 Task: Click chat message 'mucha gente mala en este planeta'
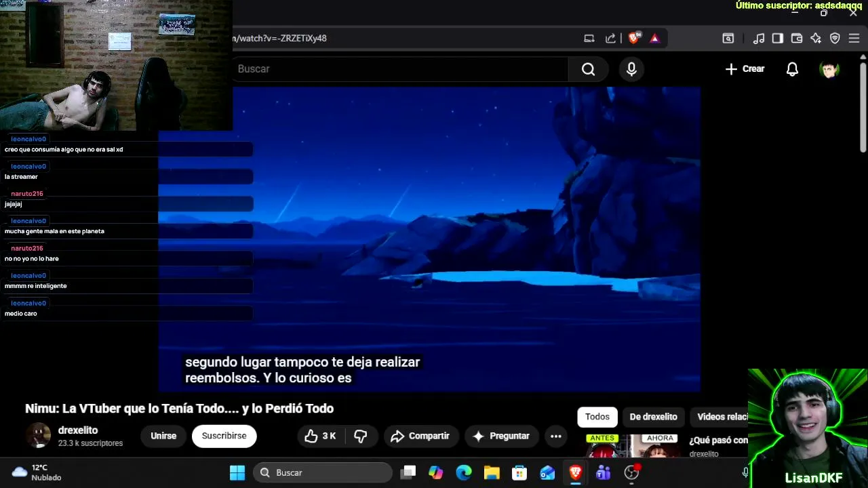point(54,231)
